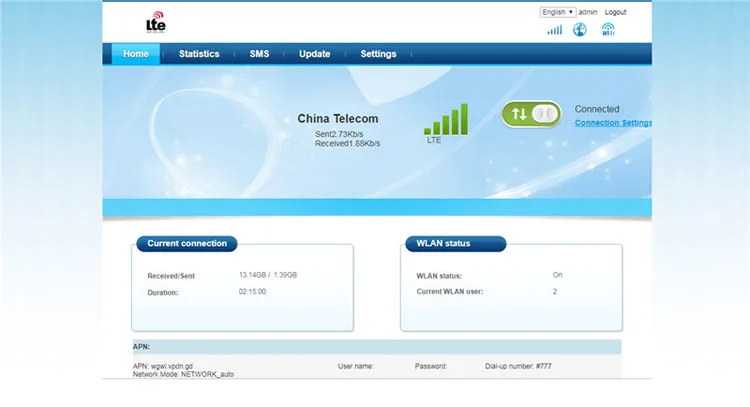
Task: Click the APN section header bar
Action: (x=376, y=347)
